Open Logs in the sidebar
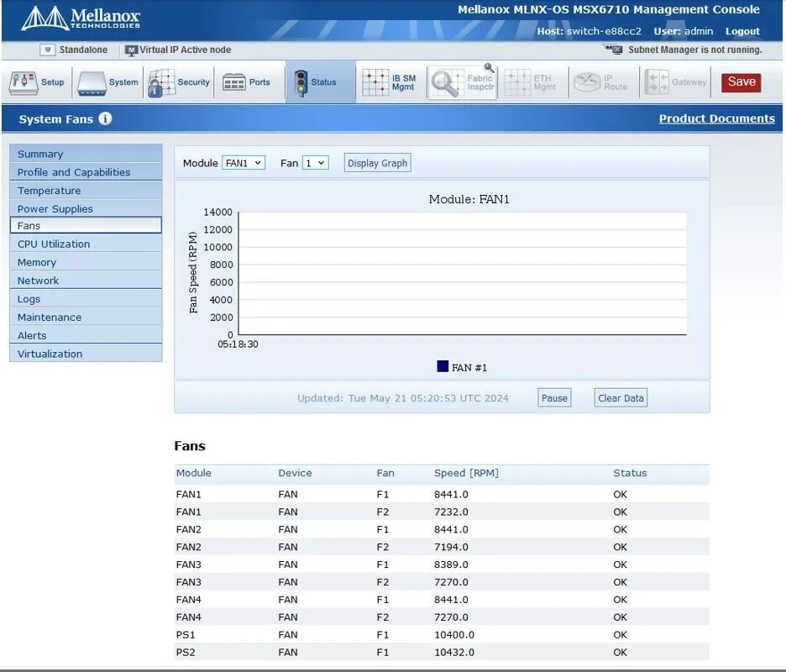Viewport: 786px width, 672px height. point(86,299)
